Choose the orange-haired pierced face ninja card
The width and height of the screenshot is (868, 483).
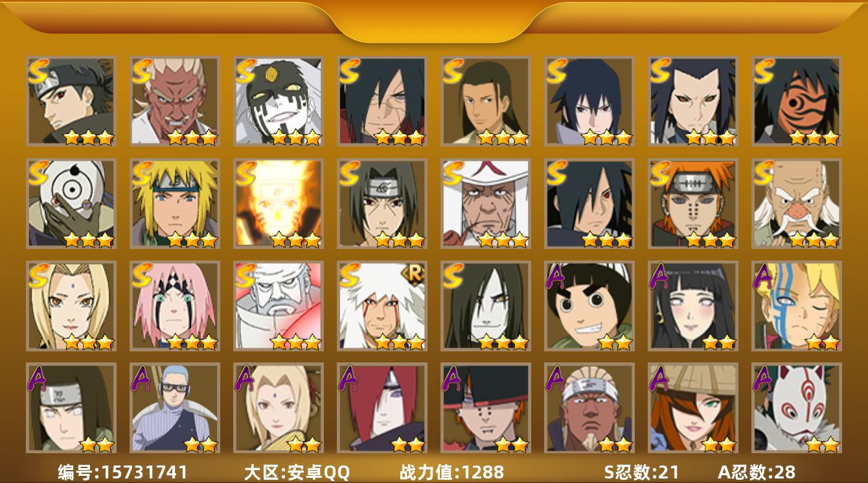pyautogui.click(x=692, y=204)
